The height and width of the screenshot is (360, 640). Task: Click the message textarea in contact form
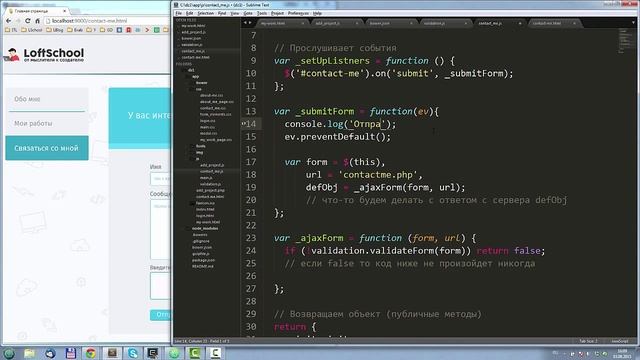[x=160, y=229]
